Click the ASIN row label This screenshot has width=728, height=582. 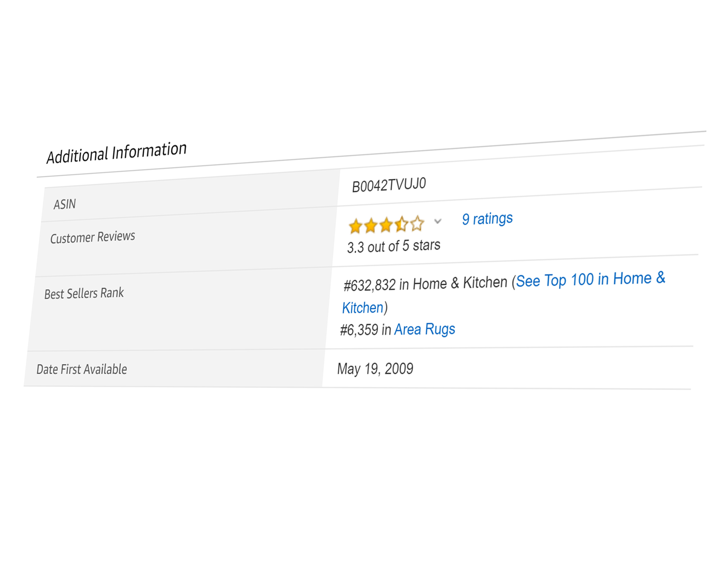pyautogui.click(x=64, y=204)
